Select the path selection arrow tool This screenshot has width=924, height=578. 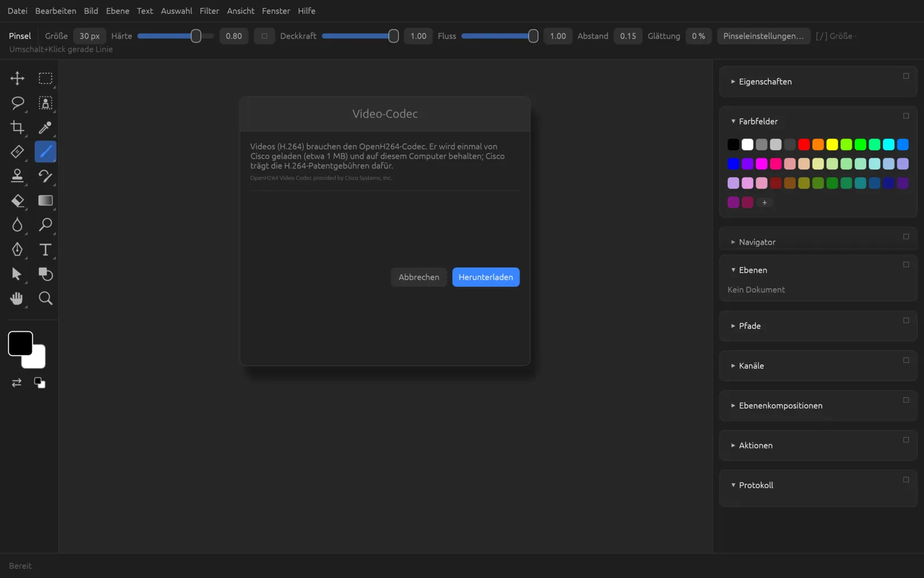(x=17, y=274)
